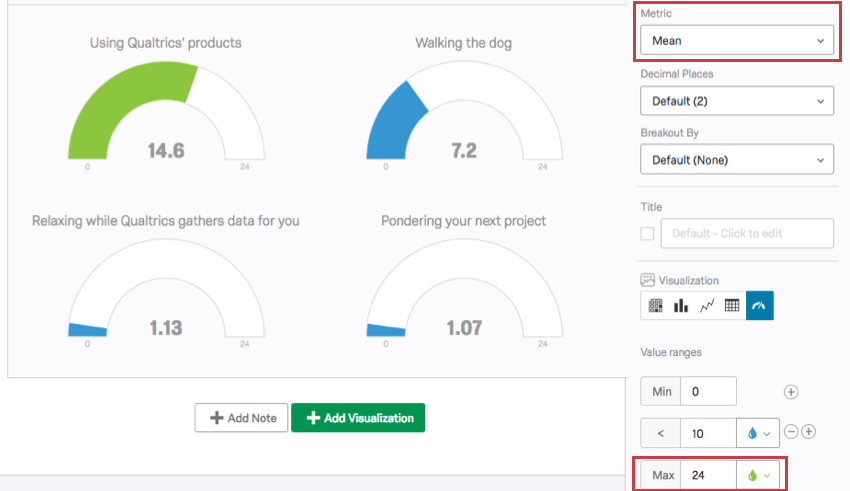
Task: Click the Min value input field
Action: 708,391
